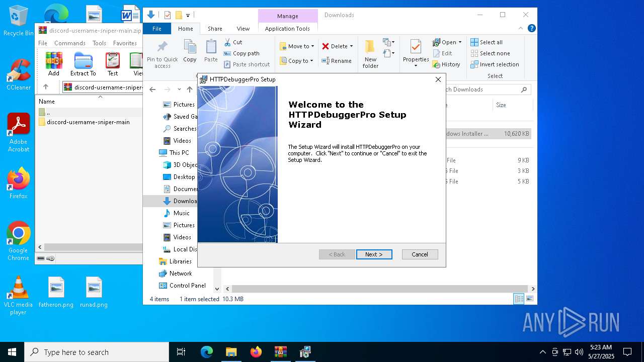
Task: Click the Windows Start button
Action: [x=12, y=352]
